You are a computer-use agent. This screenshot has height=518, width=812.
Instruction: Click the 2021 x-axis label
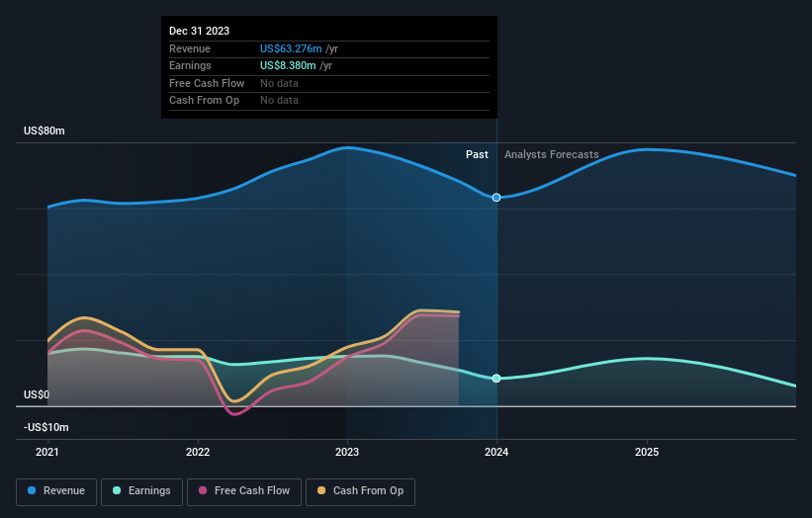47,453
